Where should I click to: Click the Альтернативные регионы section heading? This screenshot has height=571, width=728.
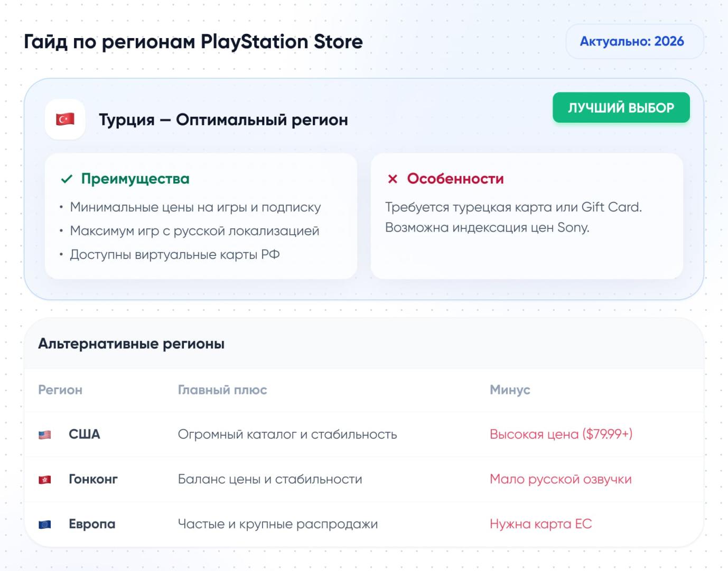pos(131,344)
